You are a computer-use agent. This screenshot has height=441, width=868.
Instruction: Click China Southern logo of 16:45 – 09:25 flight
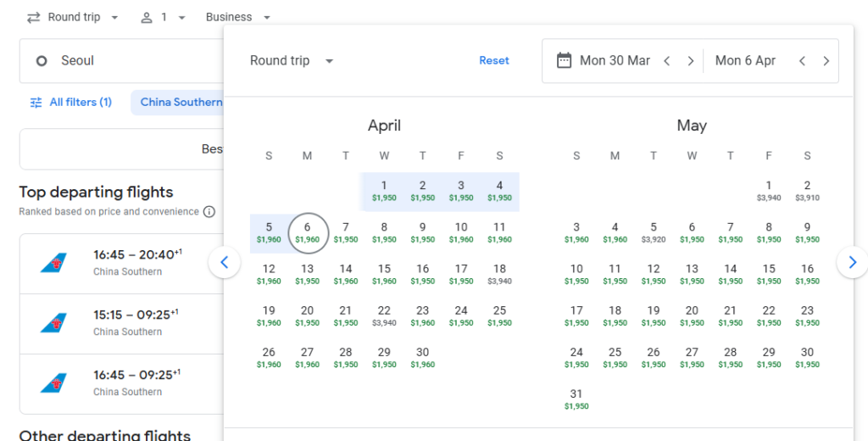tap(53, 383)
